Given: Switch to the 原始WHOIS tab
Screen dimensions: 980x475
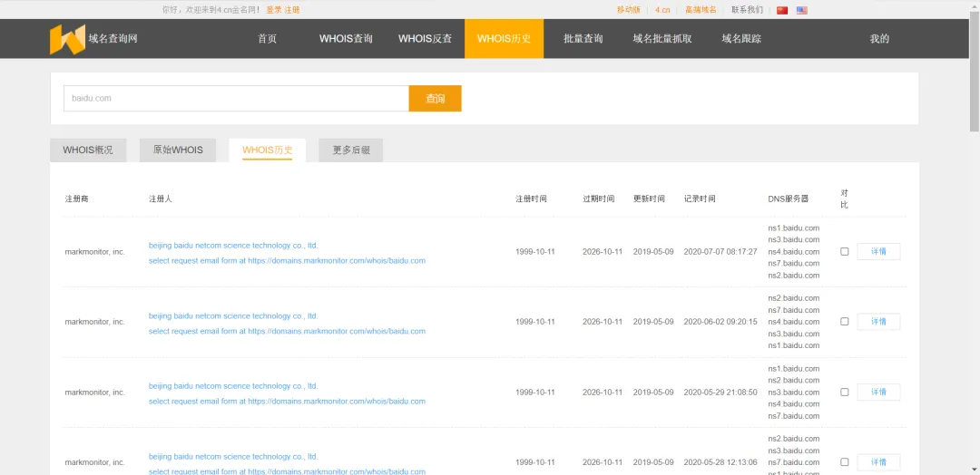Looking at the screenshot, I should (x=178, y=150).
